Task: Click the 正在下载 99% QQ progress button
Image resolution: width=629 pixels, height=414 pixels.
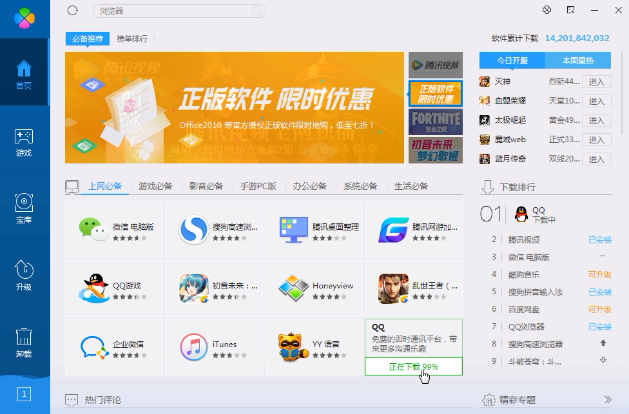Action: pyautogui.click(x=414, y=367)
